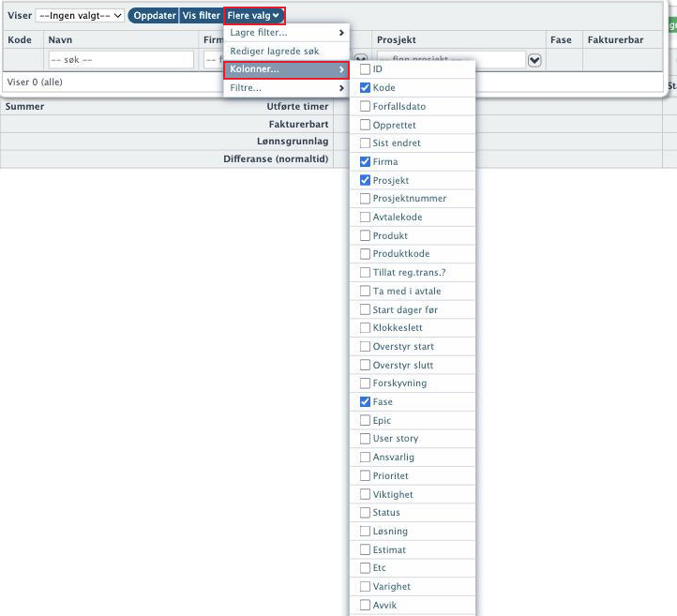Uncheck the Firma column checkbox

coord(366,161)
